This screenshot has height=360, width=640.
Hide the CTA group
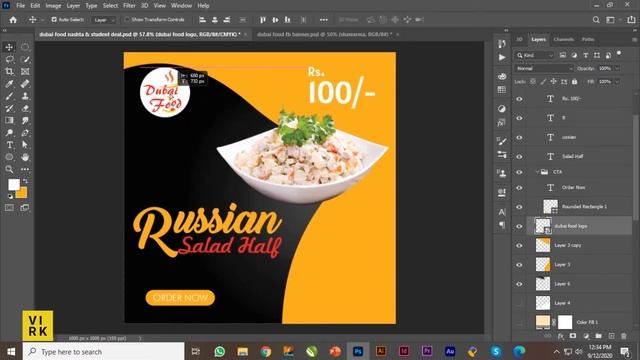click(x=519, y=172)
